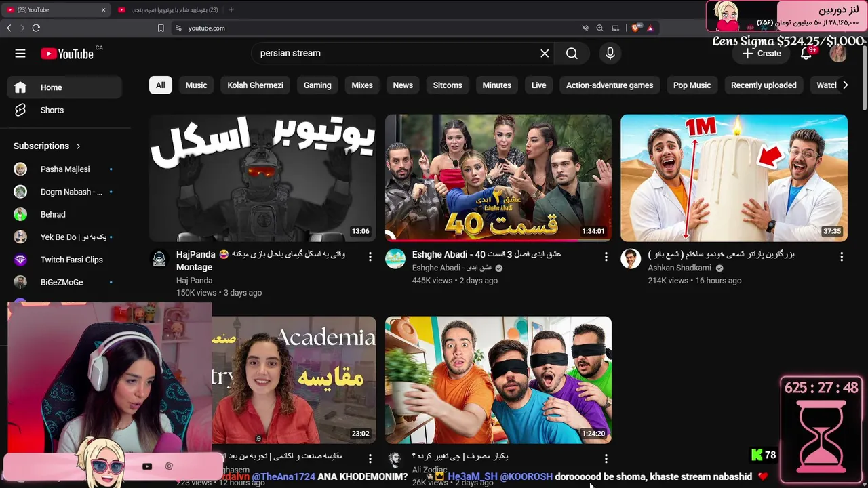Click the Brave Shields lion icon
The height and width of the screenshot is (488, 868).
(x=635, y=28)
